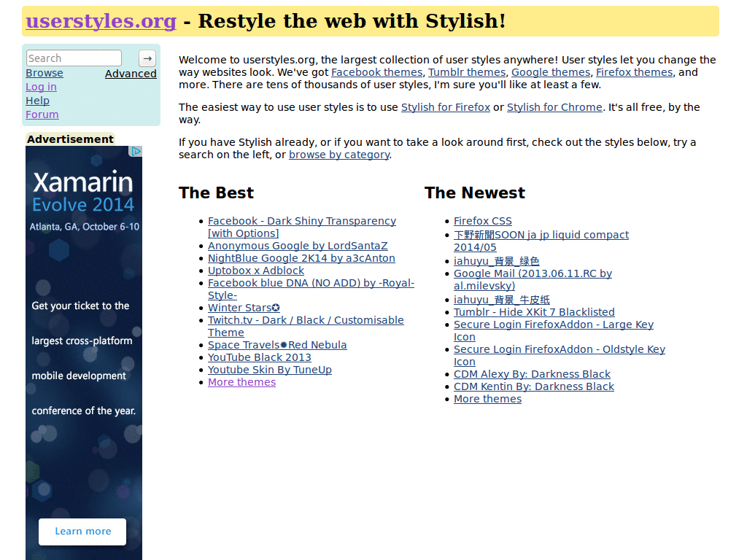
Task: Open CDM Kentin By: Darkness Black
Action: pyautogui.click(x=534, y=386)
